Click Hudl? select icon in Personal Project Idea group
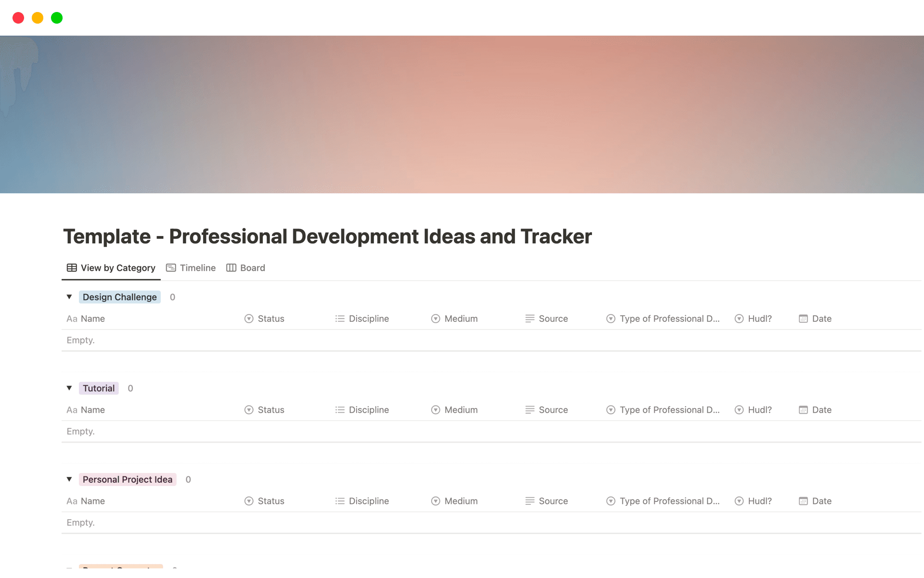924x578 pixels. pos(739,501)
